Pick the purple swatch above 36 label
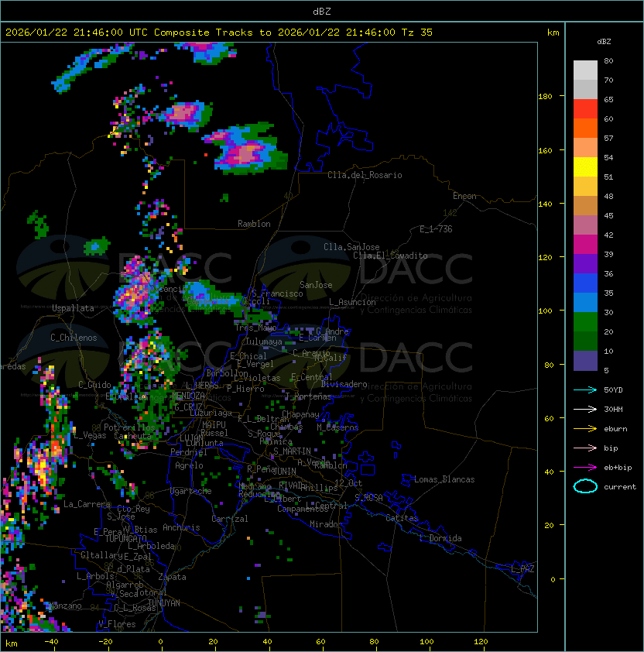Viewport: 644px width, 652px height. click(x=585, y=263)
